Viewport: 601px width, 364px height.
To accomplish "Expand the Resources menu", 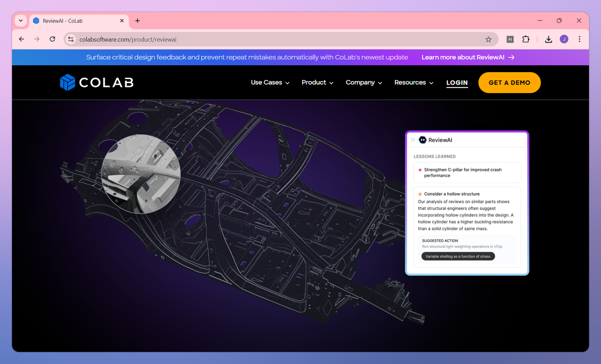I will 414,83.
